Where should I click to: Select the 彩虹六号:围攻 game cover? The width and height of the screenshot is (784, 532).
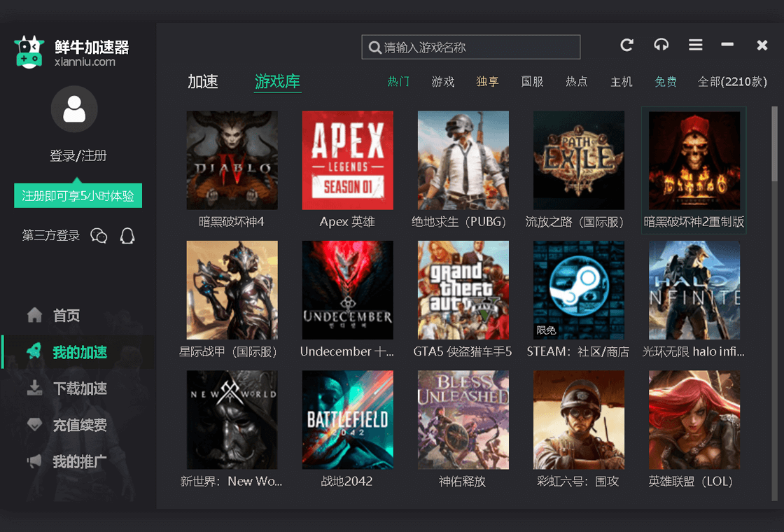[578, 420]
